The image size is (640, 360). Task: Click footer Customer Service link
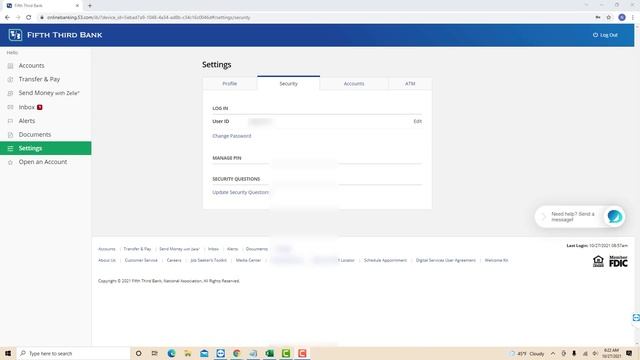pyautogui.click(x=141, y=260)
